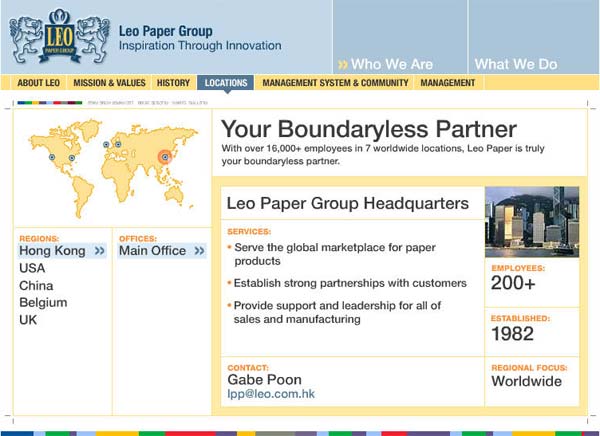Screen dimensions: 600x436
Task: Select the UK marker on the map
Action: pos(106,145)
